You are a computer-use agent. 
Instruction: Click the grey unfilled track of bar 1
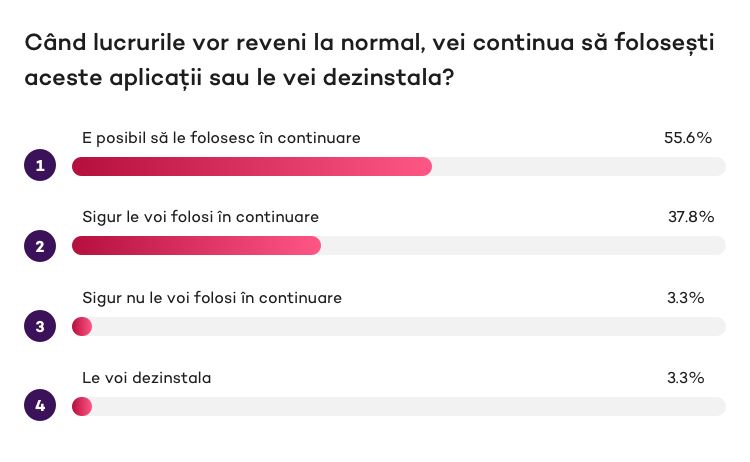coord(579,166)
